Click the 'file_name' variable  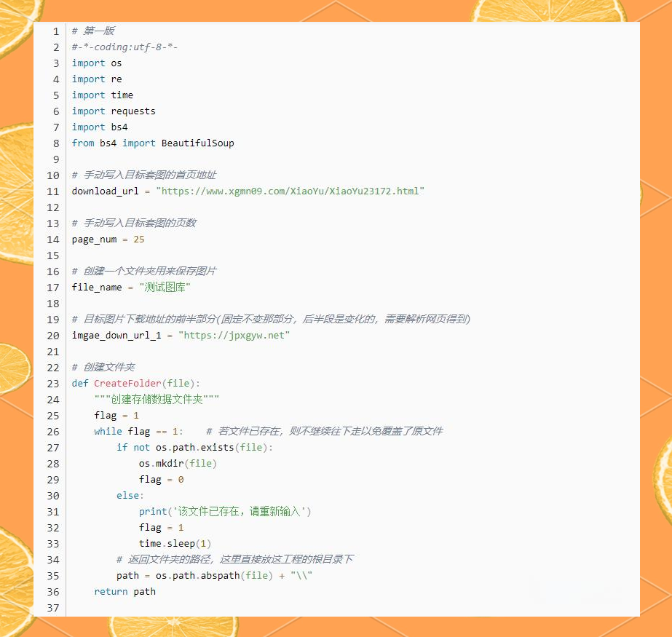pos(97,288)
